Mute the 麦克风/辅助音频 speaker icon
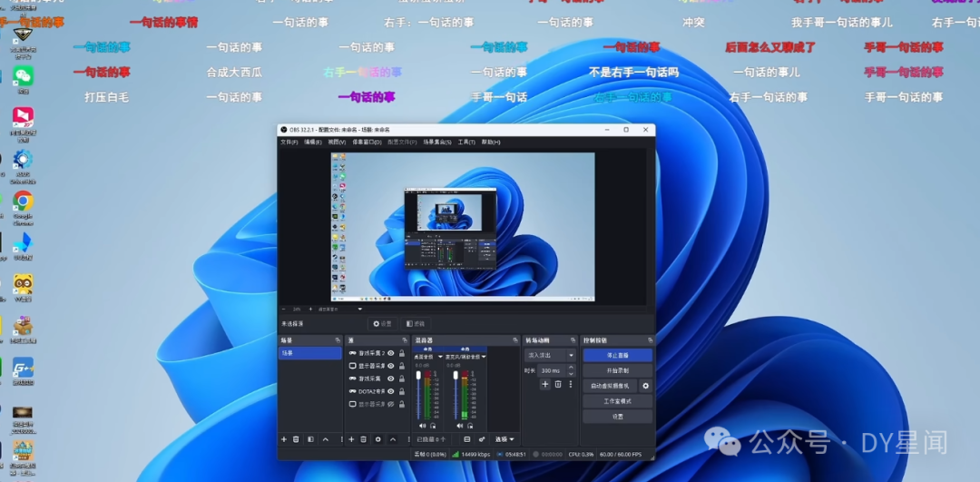This screenshot has height=482, width=980. point(459,426)
